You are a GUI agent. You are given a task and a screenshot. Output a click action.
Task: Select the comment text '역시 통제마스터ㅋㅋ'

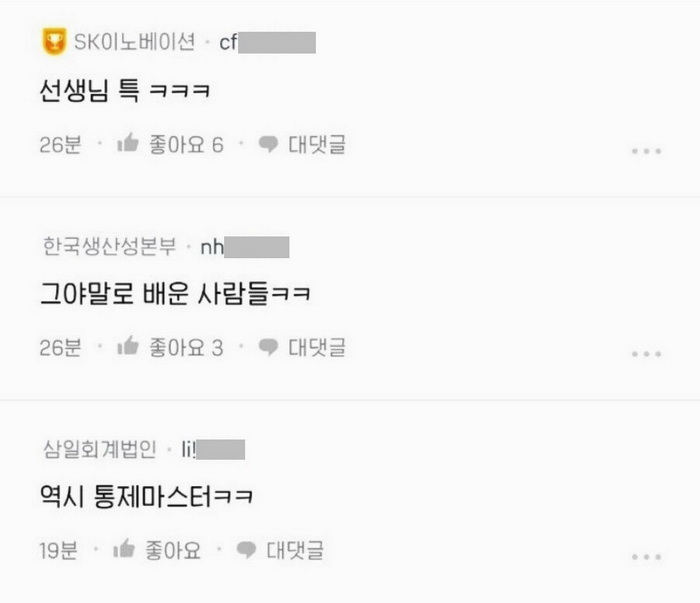pos(147,496)
